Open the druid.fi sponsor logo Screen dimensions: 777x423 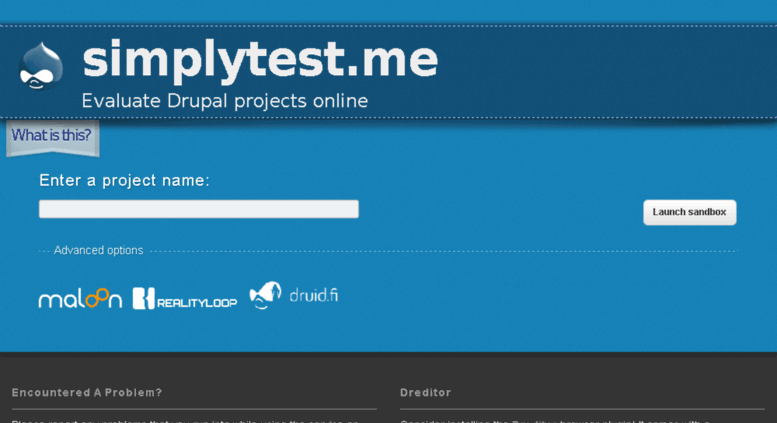click(294, 295)
